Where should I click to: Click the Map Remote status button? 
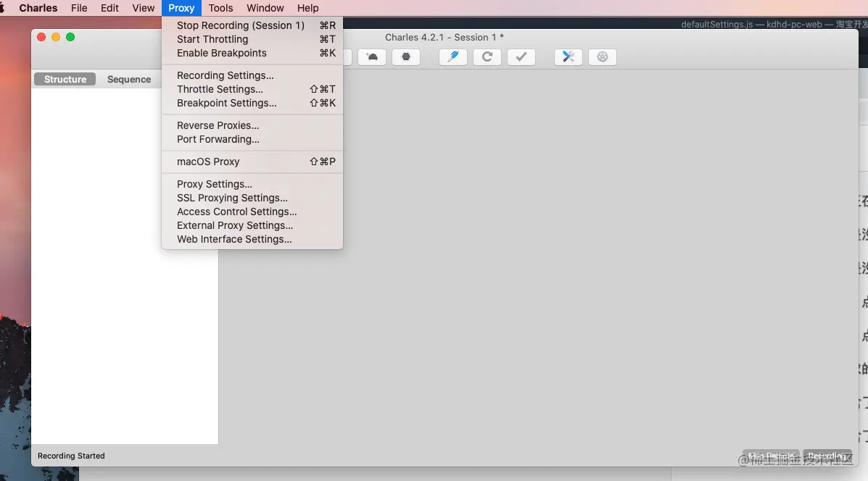(x=771, y=456)
